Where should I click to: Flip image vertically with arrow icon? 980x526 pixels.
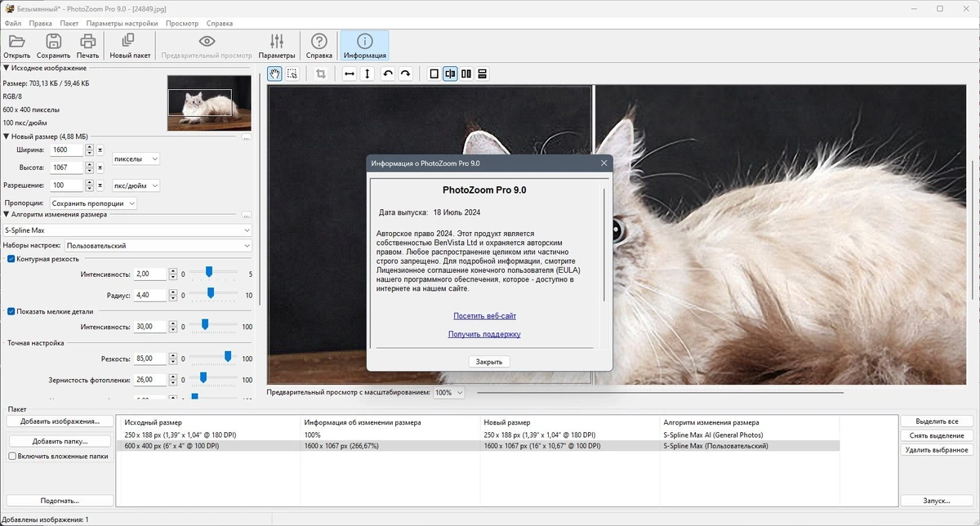(367, 74)
